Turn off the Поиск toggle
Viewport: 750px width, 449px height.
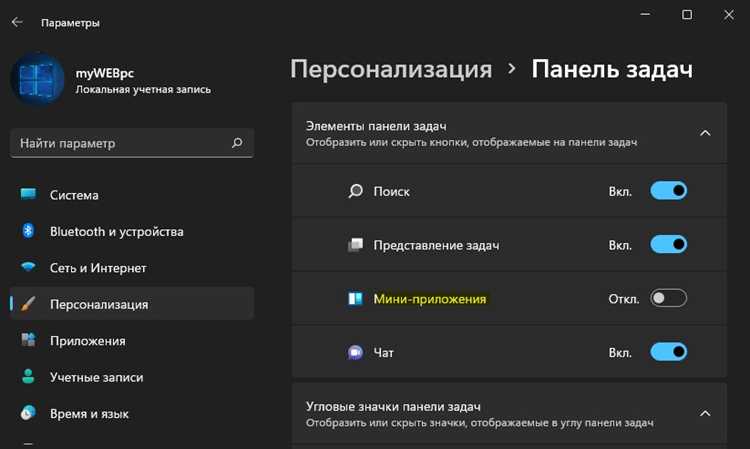pos(668,191)
